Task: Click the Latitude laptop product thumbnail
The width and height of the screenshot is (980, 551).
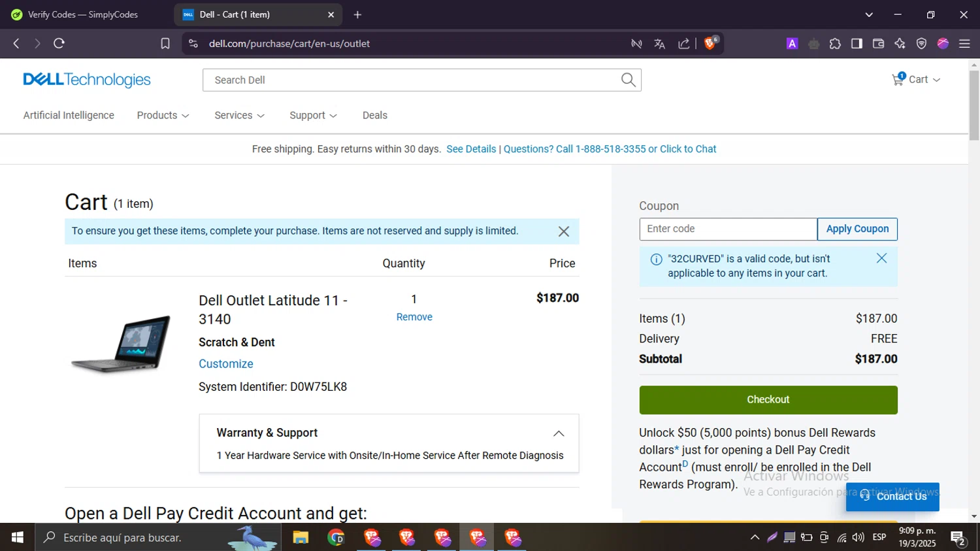Action: pos(121,343)
